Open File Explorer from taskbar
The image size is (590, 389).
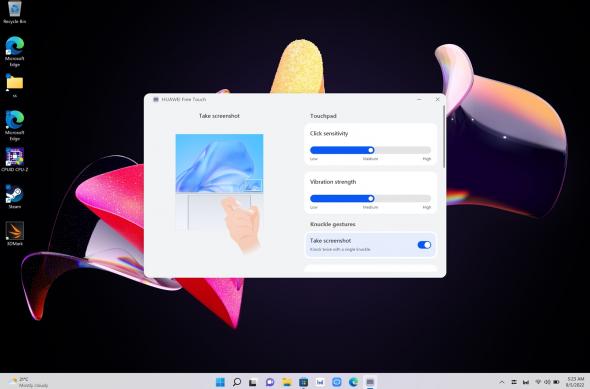point(287,382)
